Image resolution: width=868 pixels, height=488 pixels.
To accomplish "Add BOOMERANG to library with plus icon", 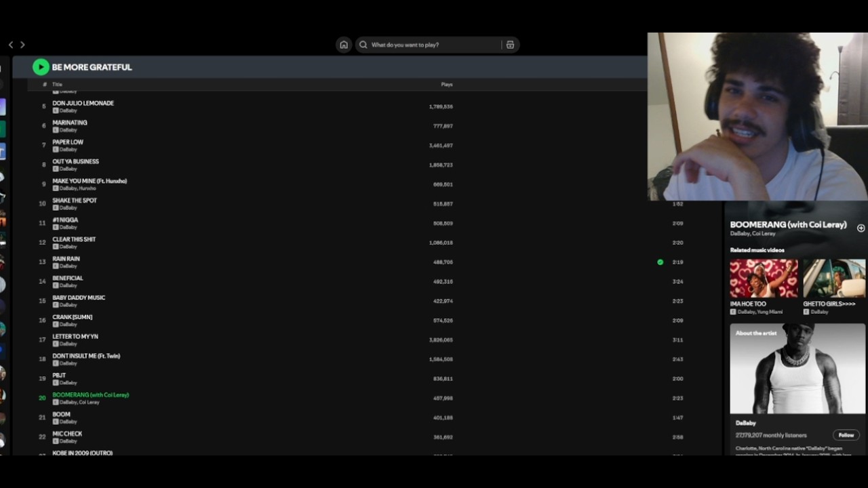I will pos(861,228).
